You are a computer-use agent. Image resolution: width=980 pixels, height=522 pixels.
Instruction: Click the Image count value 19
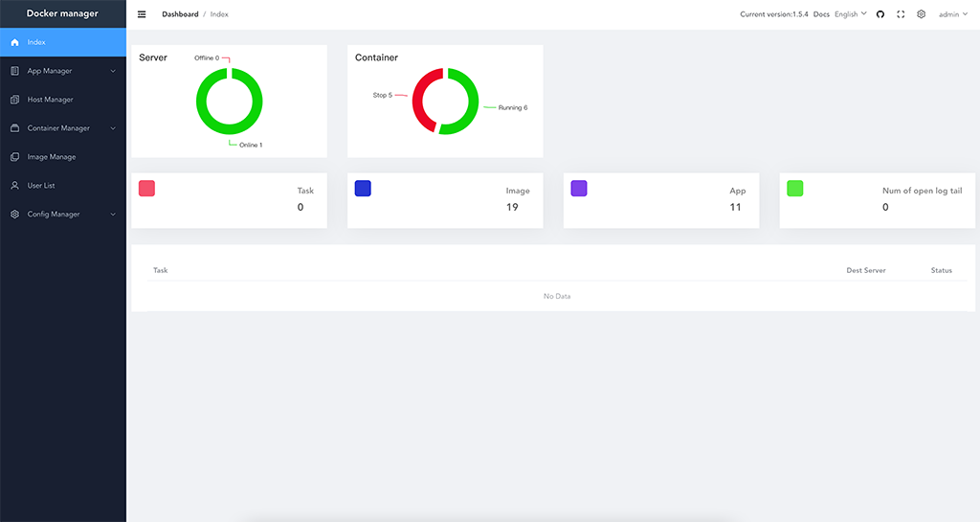click(512, 208)
